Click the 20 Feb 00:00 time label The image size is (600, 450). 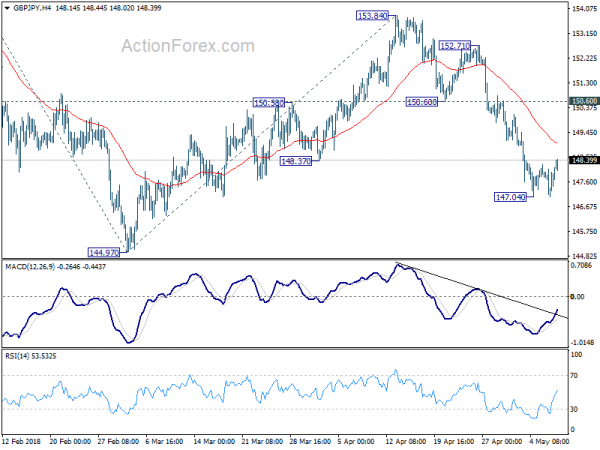click(70, 441)
